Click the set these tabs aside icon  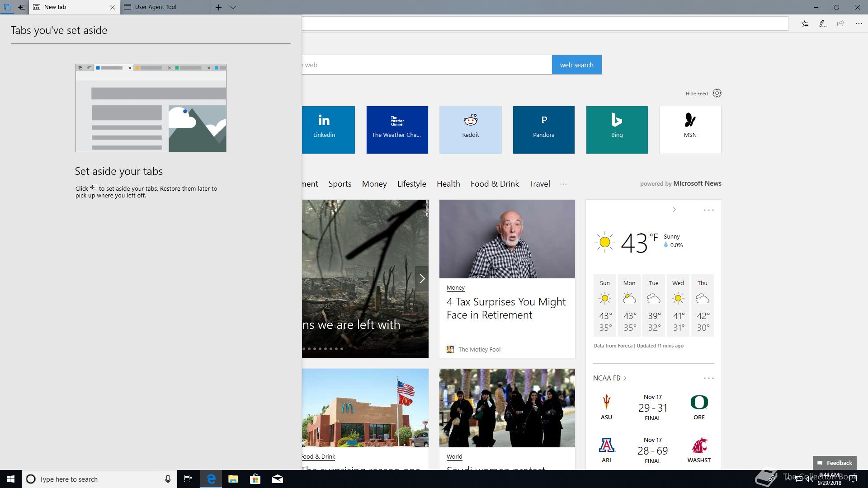click(22, 7)
